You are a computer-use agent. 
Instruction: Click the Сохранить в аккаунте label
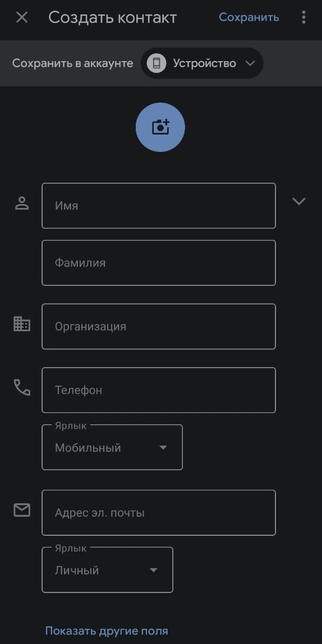[x=73, y=63]
